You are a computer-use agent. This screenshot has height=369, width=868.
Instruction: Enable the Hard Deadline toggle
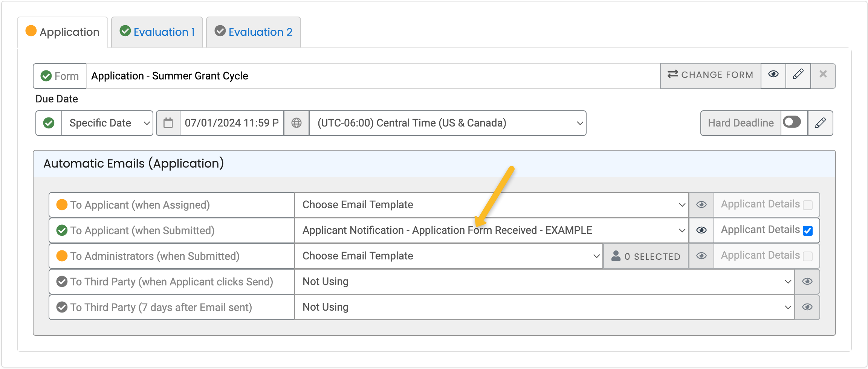pyautogui.click(x=793, y=122)
